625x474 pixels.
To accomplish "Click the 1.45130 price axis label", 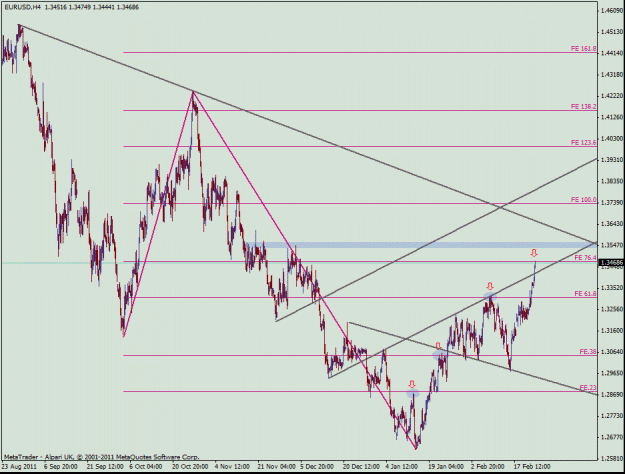I will point(612,31).
